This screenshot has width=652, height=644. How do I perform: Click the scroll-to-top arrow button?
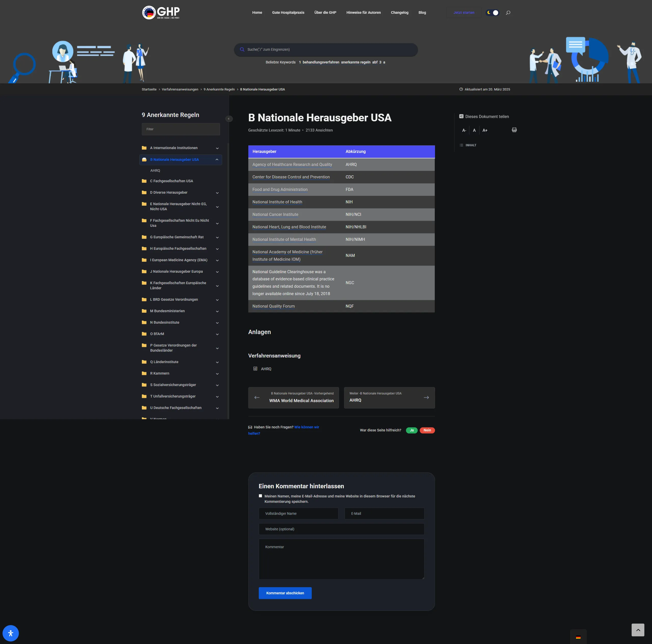[637, 630]
